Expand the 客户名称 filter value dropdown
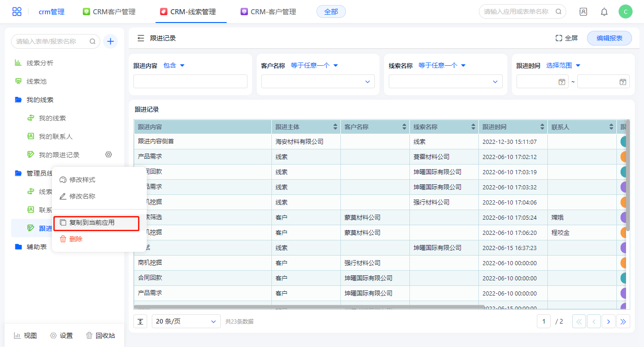644x347 pixels. pyautogui.click(x=318, y=82)
